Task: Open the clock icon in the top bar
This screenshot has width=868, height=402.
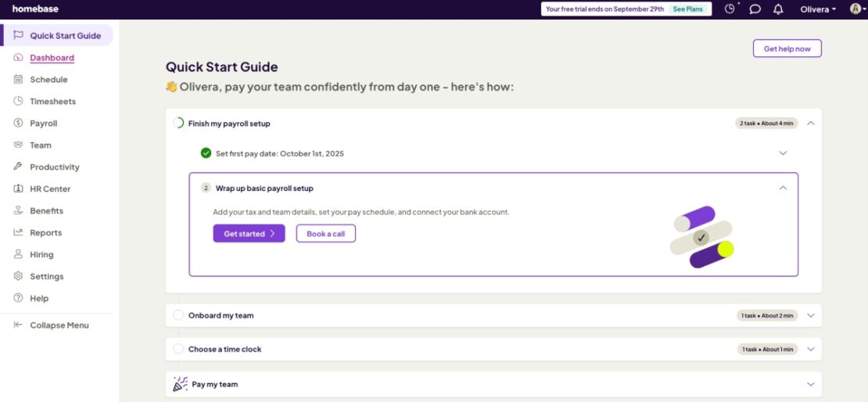Action: [730, 9]
